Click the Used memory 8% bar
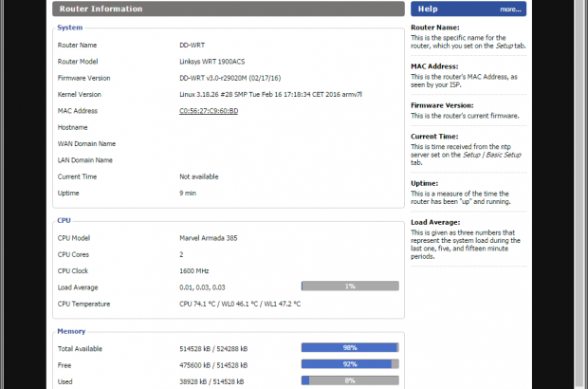 [x=350, y=380]
